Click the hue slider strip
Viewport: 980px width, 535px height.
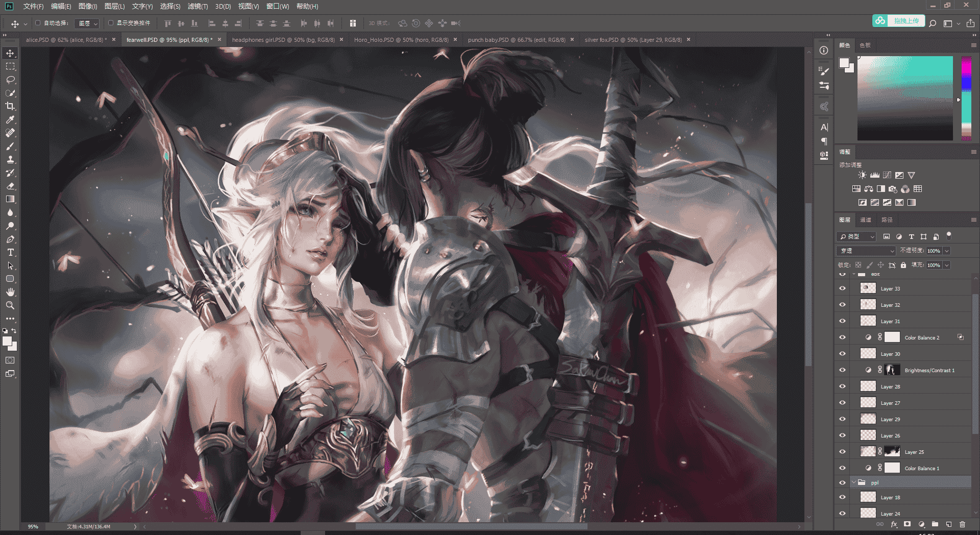tap(966, 98)
